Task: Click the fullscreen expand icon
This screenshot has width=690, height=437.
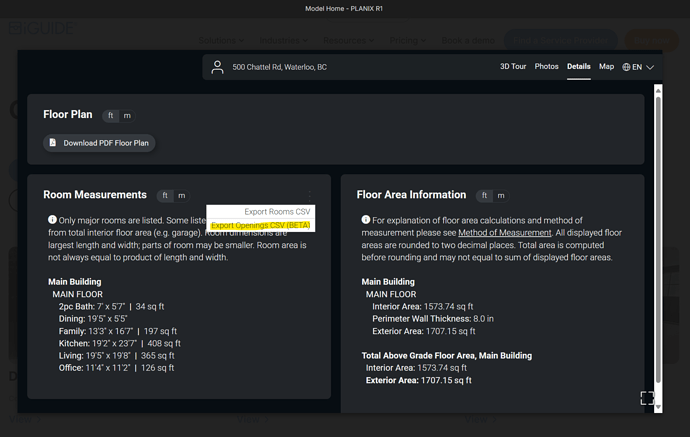Action: 647,398
